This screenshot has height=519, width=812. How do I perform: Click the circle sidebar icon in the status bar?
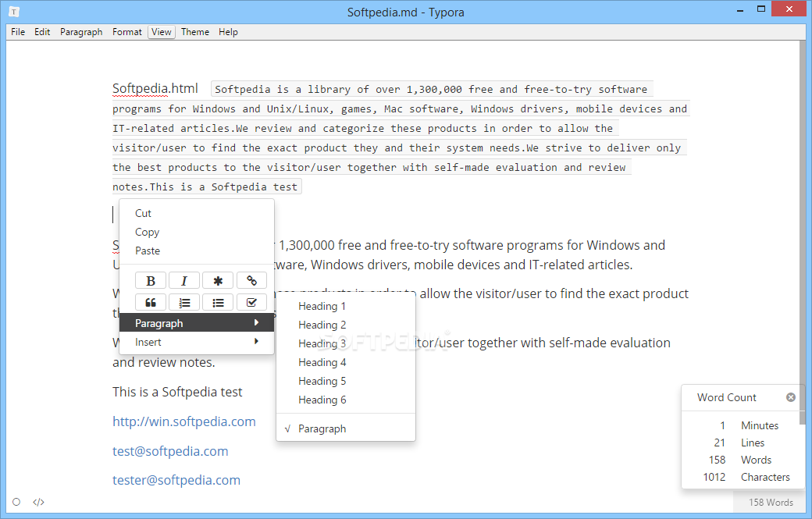click(16, 502)
